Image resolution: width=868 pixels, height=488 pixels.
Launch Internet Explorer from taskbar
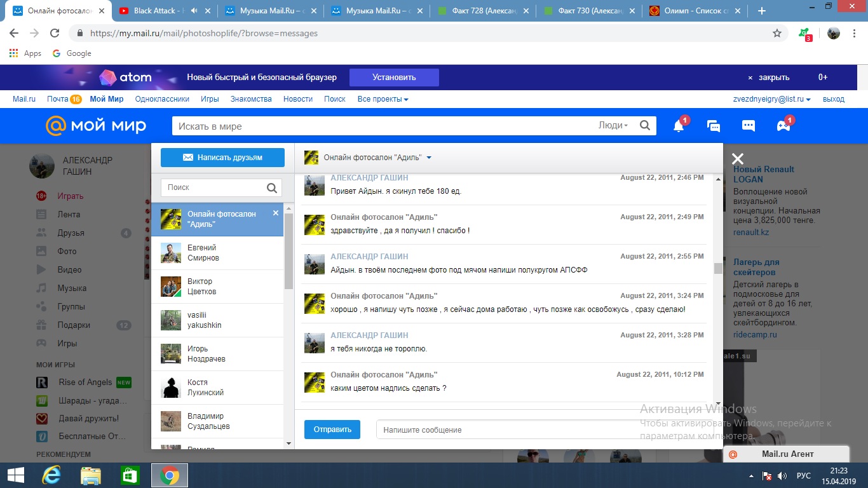click(x=51, y=475)
